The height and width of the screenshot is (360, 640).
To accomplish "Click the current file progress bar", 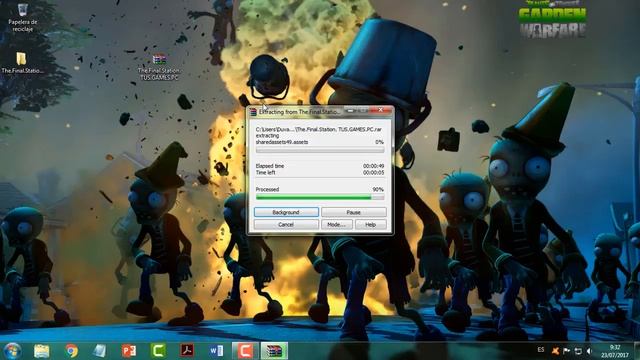I will click(x=320, y=150).
